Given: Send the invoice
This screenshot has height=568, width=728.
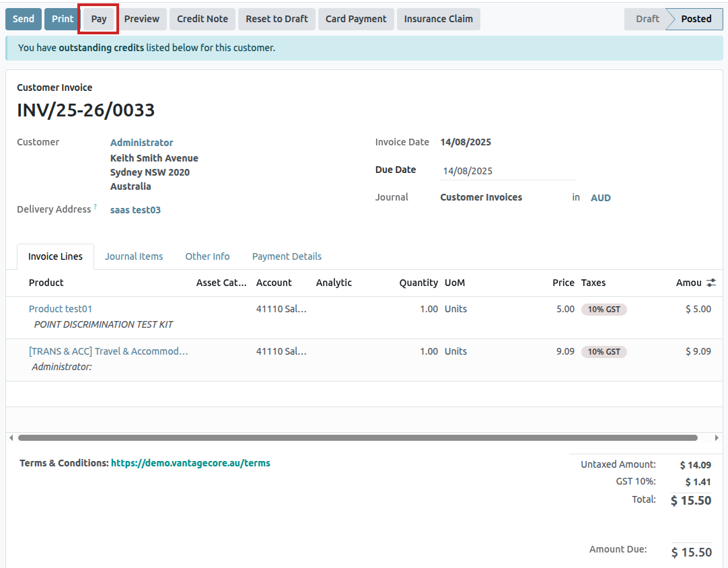Looking at the screenshot, I should click(24, 19).
